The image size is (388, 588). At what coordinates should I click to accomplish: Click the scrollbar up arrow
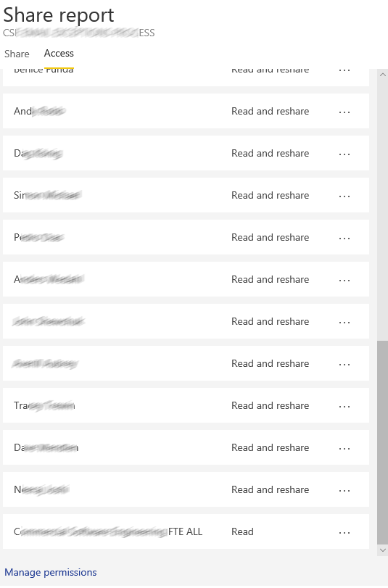point(382,74)
